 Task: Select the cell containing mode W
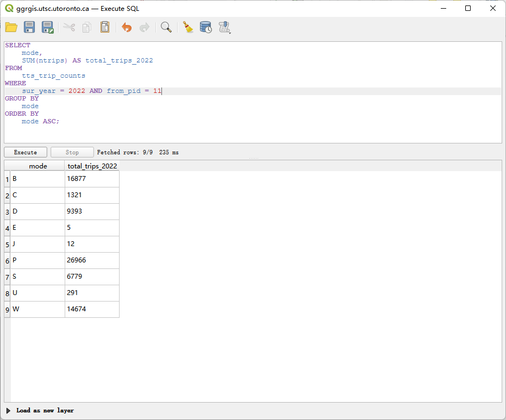click(x=38, y=309)
